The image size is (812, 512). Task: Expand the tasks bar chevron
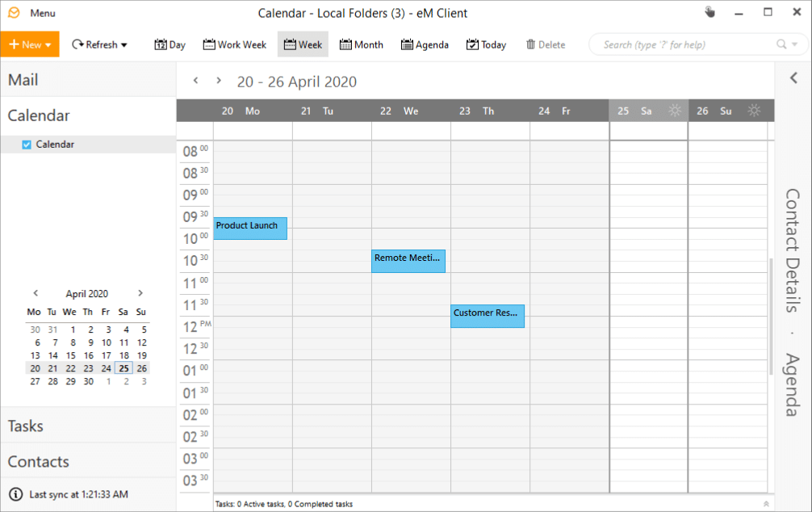(x=766, y=504)
